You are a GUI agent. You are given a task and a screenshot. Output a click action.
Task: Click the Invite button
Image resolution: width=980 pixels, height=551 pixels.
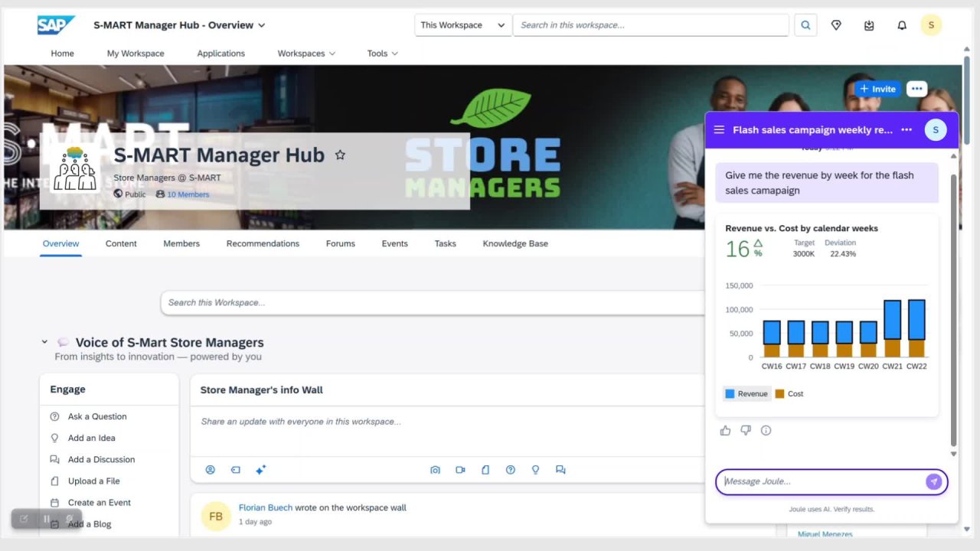point(877,89)
